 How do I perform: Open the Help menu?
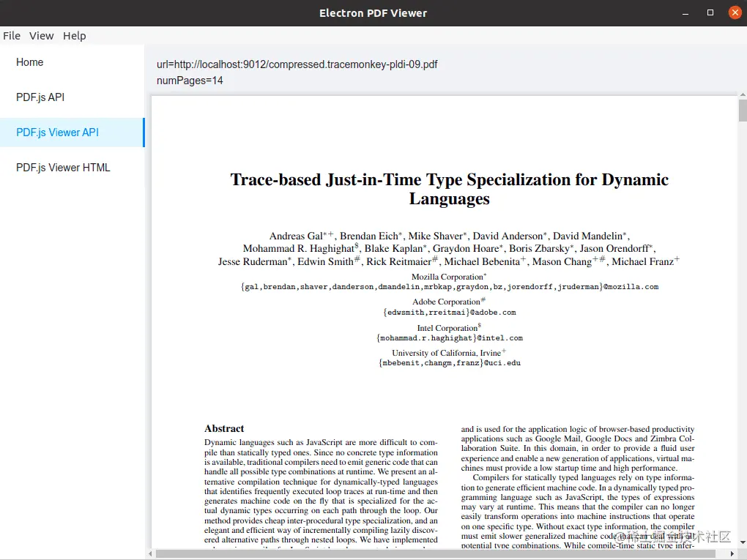[74, 36]
